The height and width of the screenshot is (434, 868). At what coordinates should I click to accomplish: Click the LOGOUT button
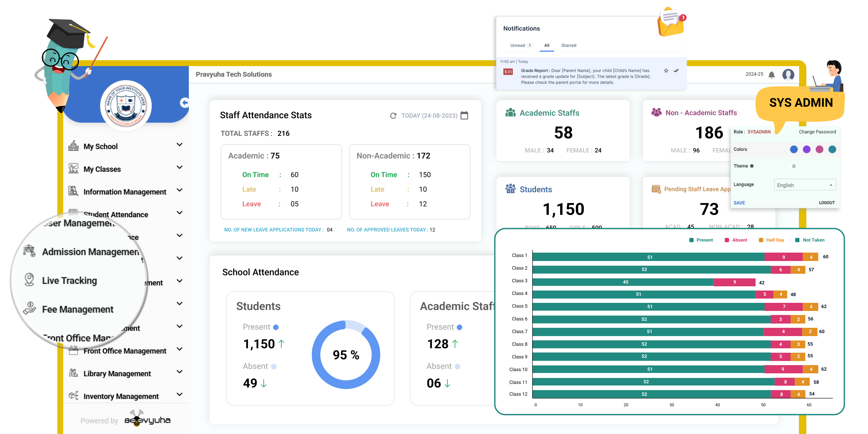pyautogui.click(x=827, y=203)
